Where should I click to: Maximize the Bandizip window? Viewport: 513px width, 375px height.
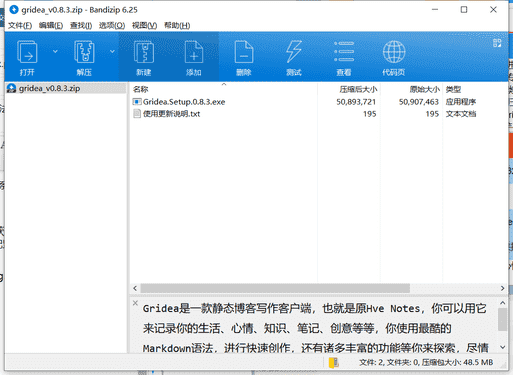464,10
